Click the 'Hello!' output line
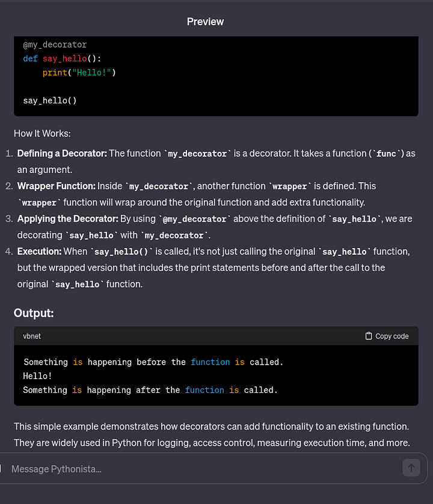This screenshot has height=504, width=433. (x=37, y=376)
